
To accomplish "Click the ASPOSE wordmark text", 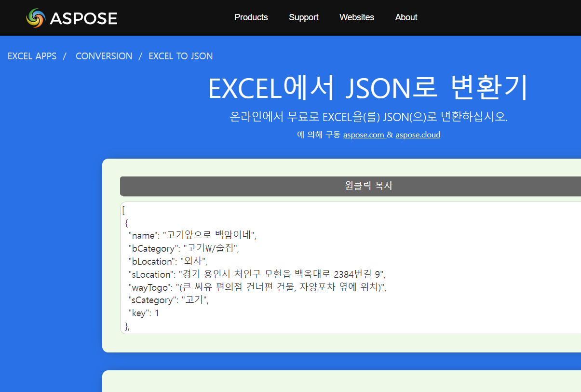I will click(83, 18).
